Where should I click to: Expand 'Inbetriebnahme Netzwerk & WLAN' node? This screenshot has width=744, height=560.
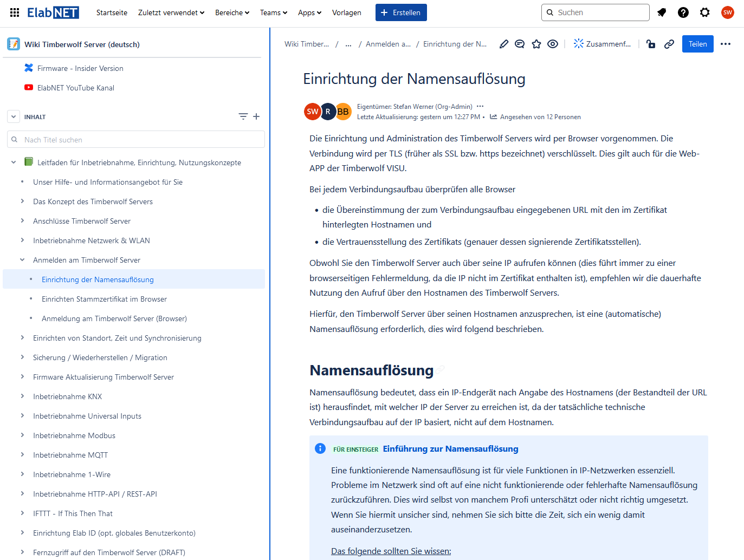(22, 240)
